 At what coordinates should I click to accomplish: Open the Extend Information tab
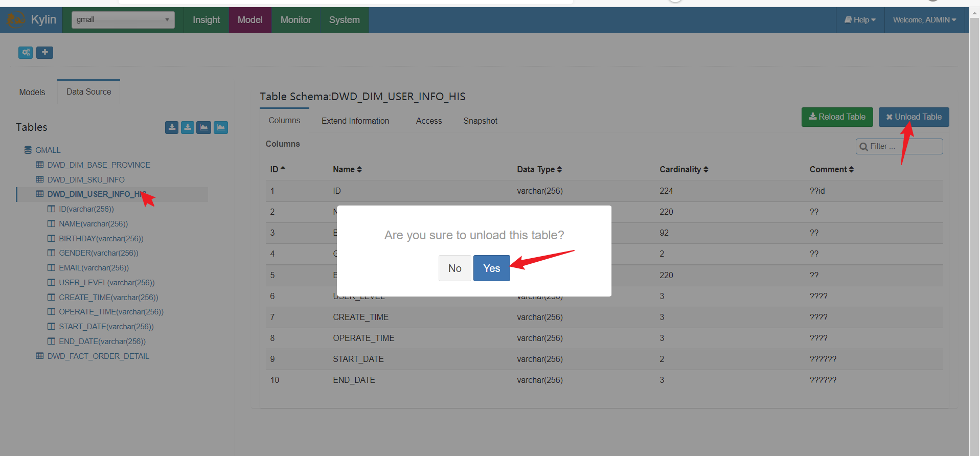pyautogui.click(x=355, y=121)
